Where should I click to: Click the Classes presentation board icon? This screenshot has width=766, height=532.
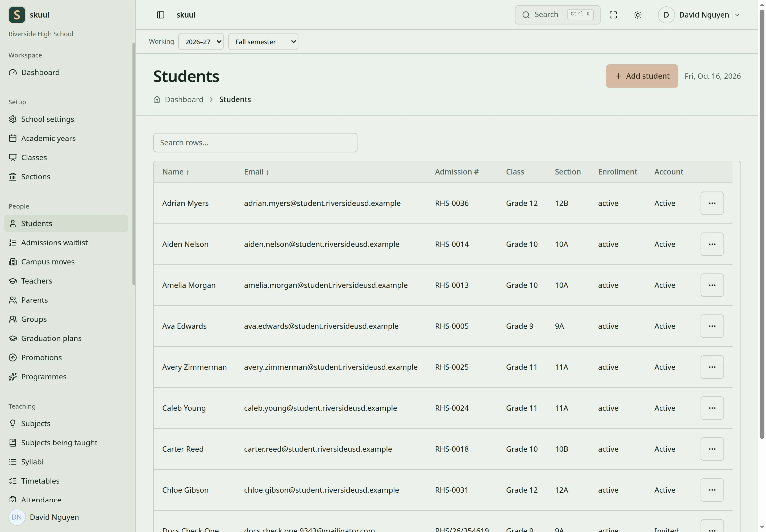[13, 157]
